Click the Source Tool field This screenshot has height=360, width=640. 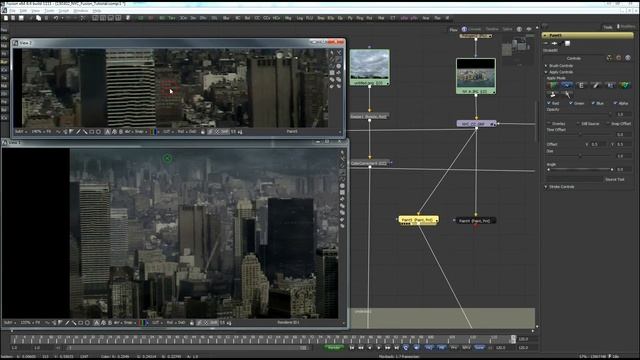tap(575, 179)
